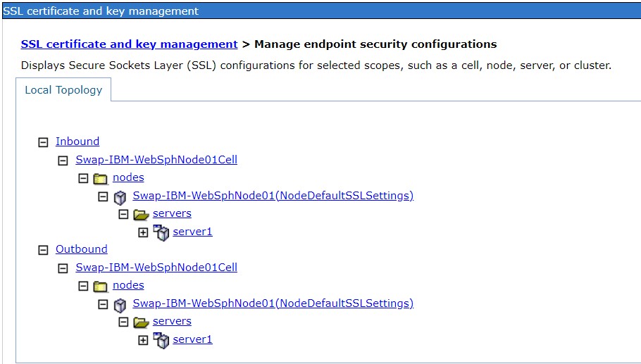Viewport: 641px width, 364px height.
Task: Open the servers link under Inbound
Action: point(172,213)
